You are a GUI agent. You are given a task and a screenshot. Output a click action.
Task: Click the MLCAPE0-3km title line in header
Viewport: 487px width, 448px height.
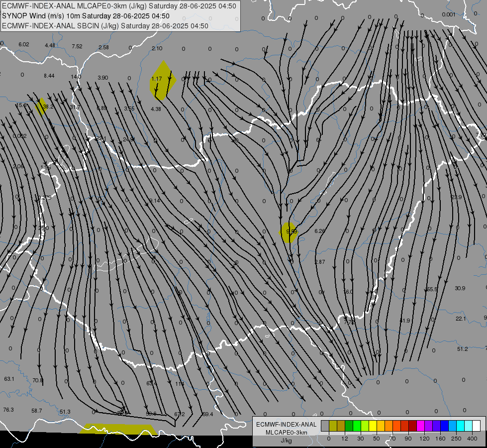click(x=119, y=6)
